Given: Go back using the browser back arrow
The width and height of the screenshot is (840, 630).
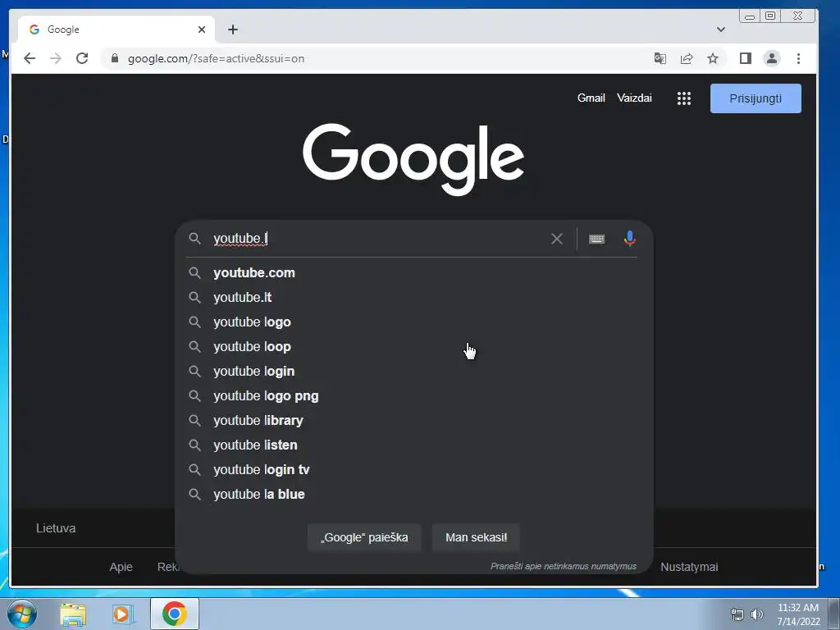Looking at the screenshot, I should 30,58.
